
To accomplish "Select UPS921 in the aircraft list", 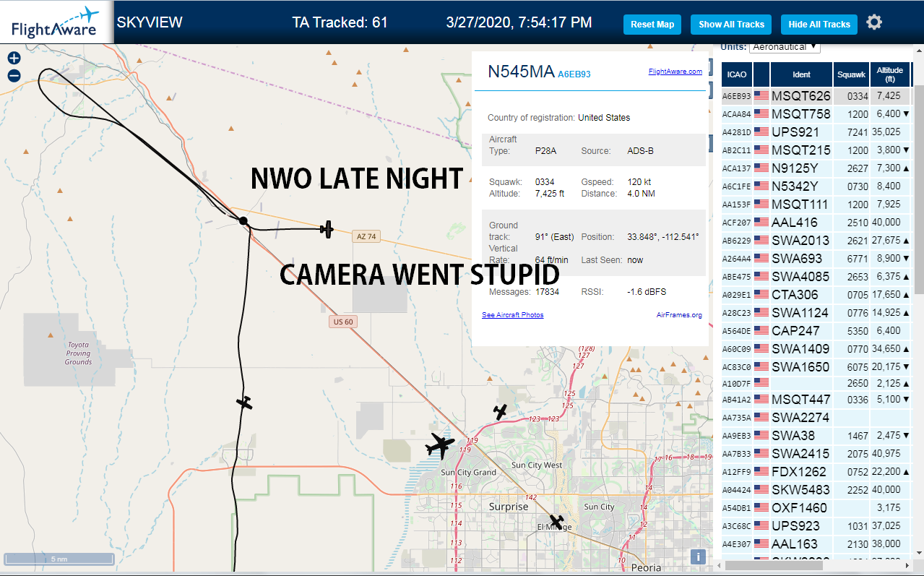I will [x=795, y=132].
